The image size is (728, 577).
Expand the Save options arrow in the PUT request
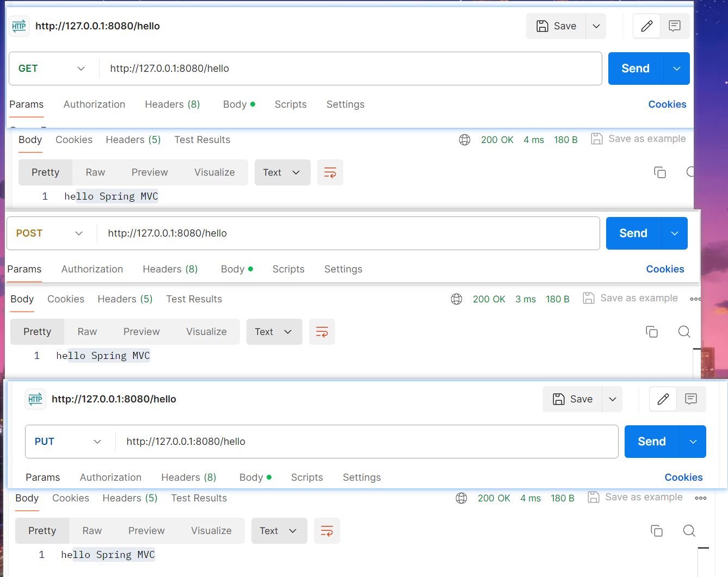[x=613, y=399]
